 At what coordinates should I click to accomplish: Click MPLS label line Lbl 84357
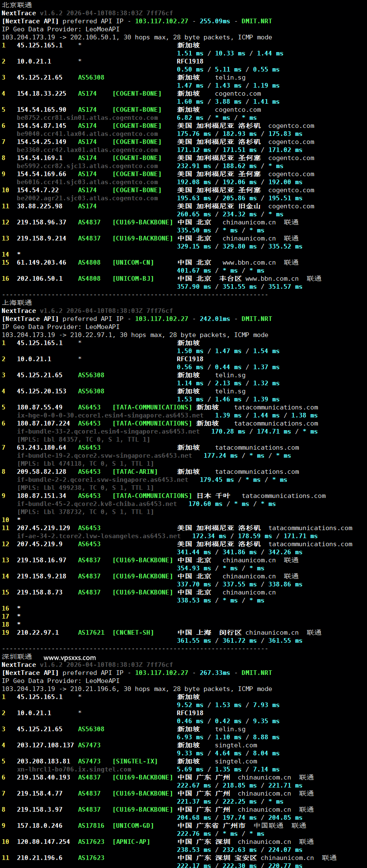coord(83,440)
